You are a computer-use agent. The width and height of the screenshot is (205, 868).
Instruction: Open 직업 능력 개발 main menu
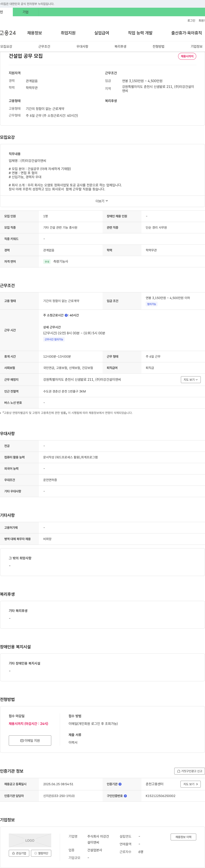click(140, 33)
